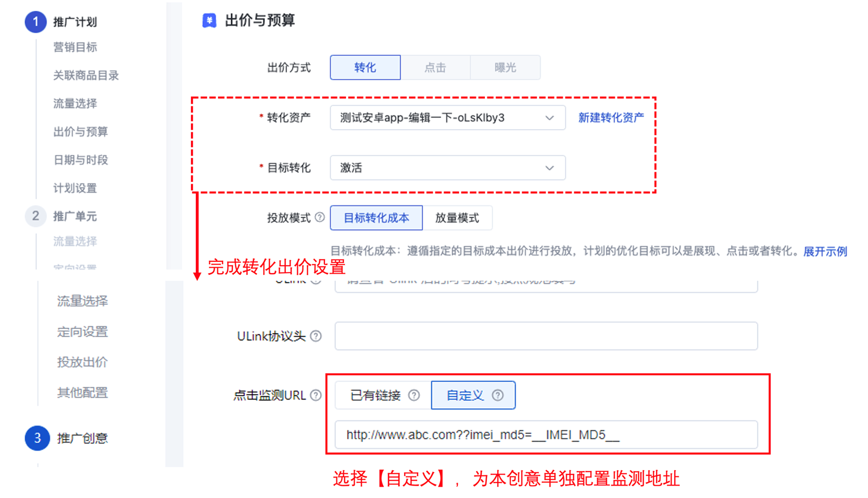Click the question icon beside 点击监测URL label
Screen dimensions: 868x498
point(316,395)
